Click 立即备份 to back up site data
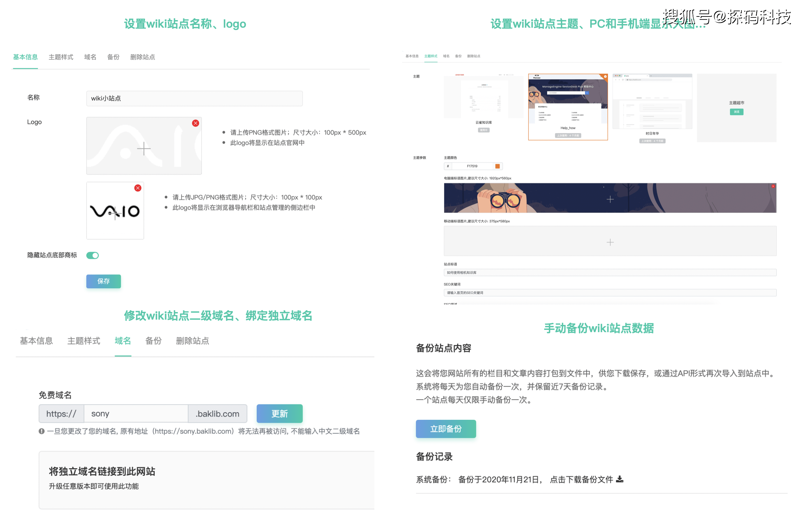This screenshot has height=518, width=812. pyautogui.click(x=446, y=429)
